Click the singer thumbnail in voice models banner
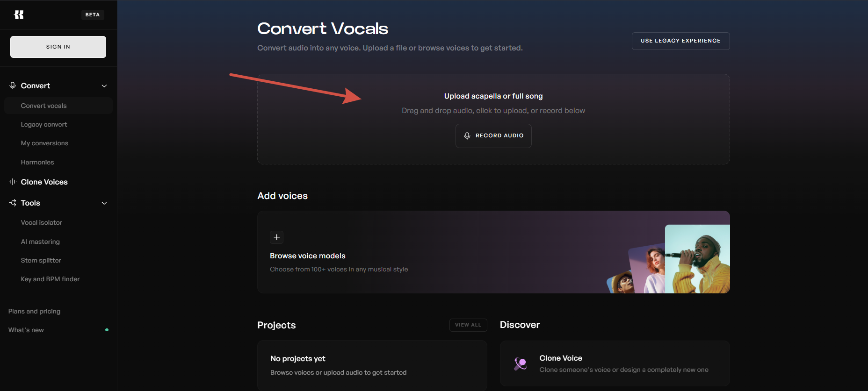The width and height of the screenshot is (868, 391). (697, 259)
